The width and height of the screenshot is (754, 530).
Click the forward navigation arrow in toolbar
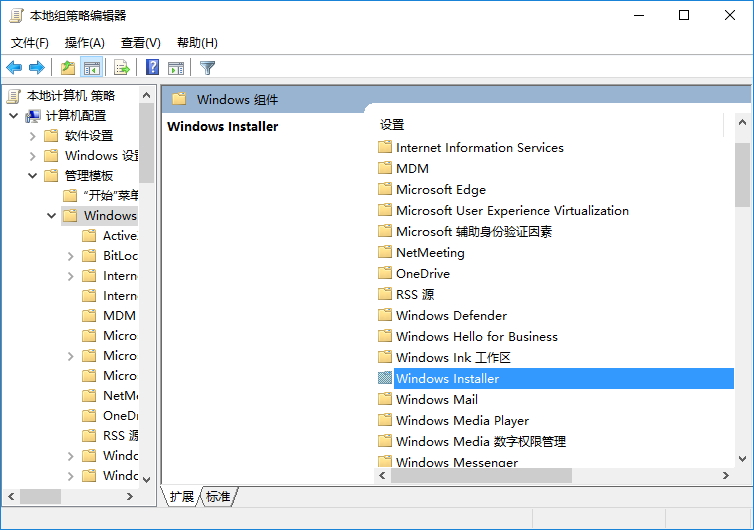pos(36,67)
